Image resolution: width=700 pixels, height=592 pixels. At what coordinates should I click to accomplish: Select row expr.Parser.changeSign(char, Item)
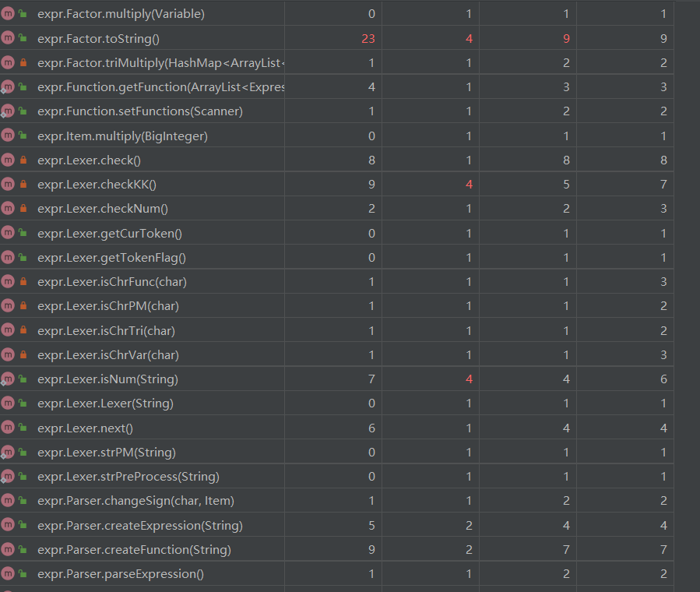pyautogui.click(x=337, y=501)
